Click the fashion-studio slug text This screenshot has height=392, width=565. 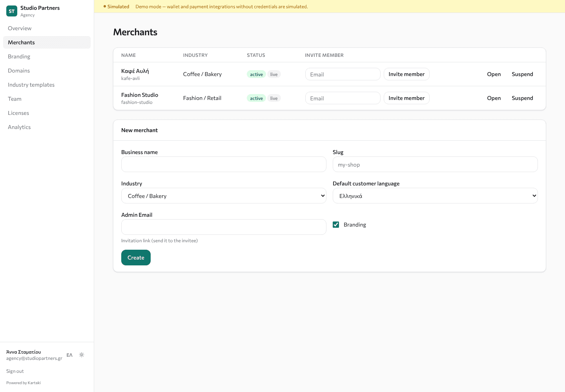pyautogui.click(x=137, y=102)
